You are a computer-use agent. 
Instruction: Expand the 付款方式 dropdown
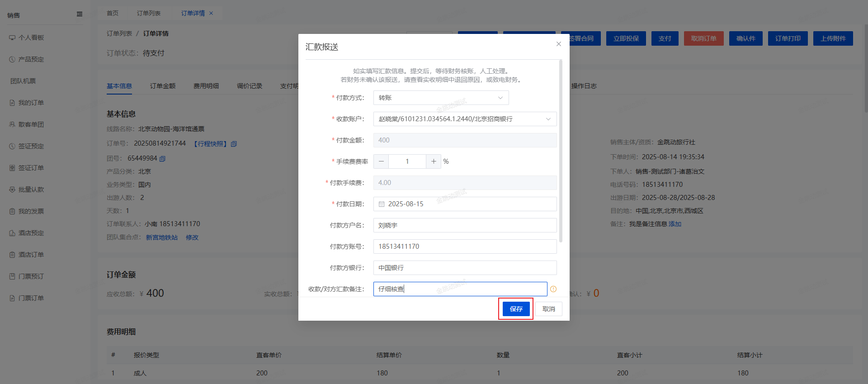coord(441,98)
